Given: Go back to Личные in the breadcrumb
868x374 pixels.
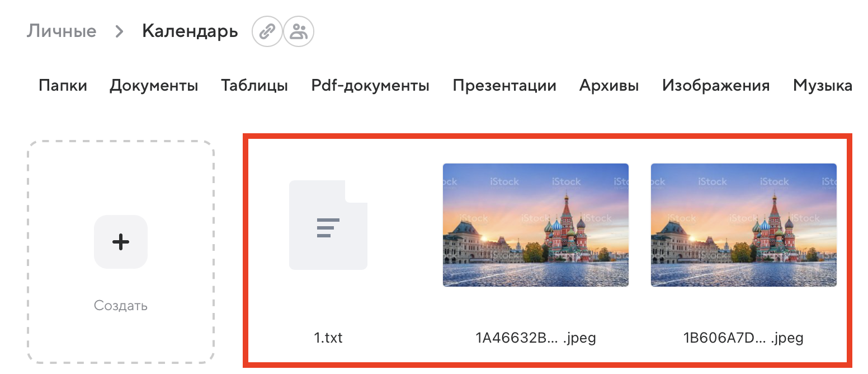Looking at the screenshot, I should (62, 31).
